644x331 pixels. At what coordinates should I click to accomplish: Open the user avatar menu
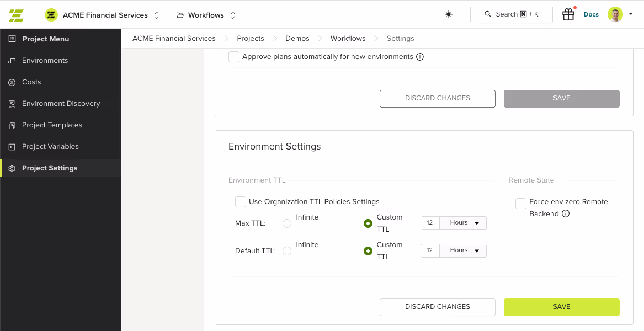click(615, 14)
